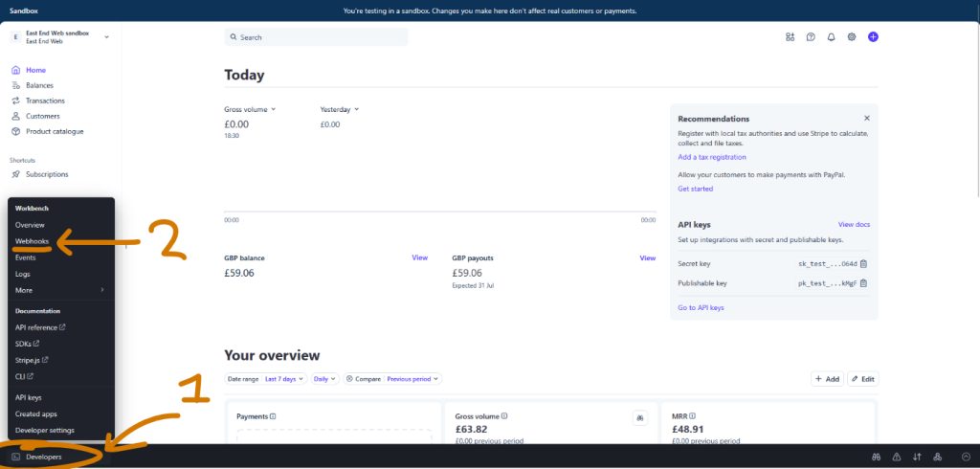Screen dimensions: 980x469
Task: Click the PayPal Get started link
Action: [695, 189]
